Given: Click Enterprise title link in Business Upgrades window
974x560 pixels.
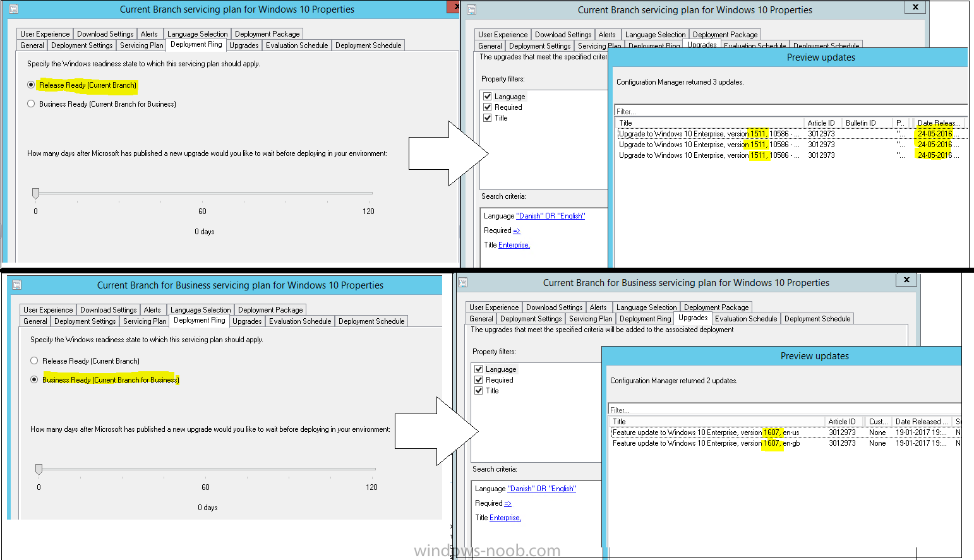Looking at the screenshot, I should coord(505,518).
